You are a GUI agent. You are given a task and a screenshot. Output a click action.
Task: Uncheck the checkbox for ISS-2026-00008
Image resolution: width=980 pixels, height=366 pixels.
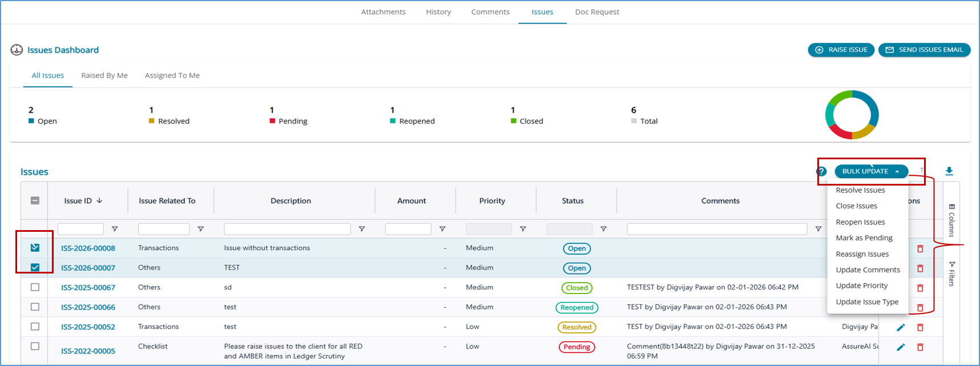pos(35,248)
